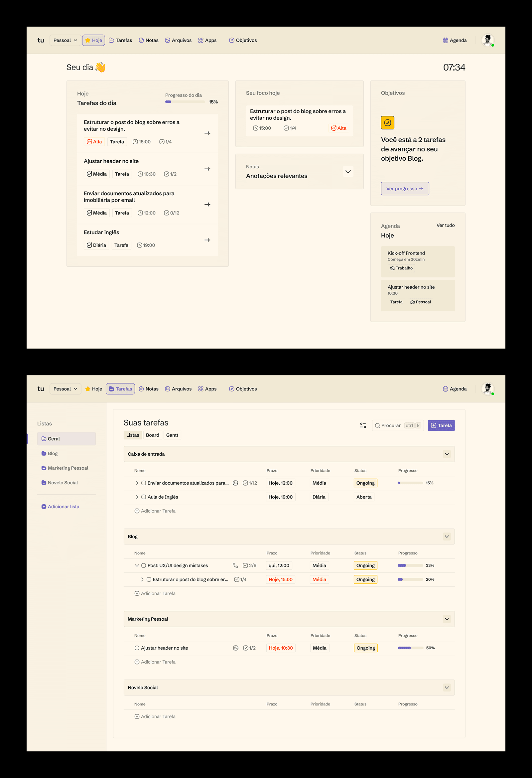Click plus icon for Adicionar lista
This screenshot has width=532, height=778.
point(44,507)
